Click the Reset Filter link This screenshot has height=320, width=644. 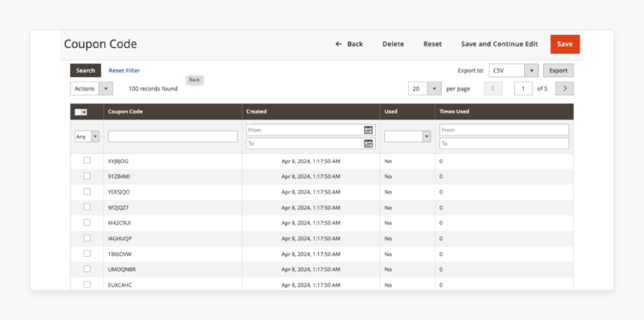pyautogui.click(x=124, y=71)
